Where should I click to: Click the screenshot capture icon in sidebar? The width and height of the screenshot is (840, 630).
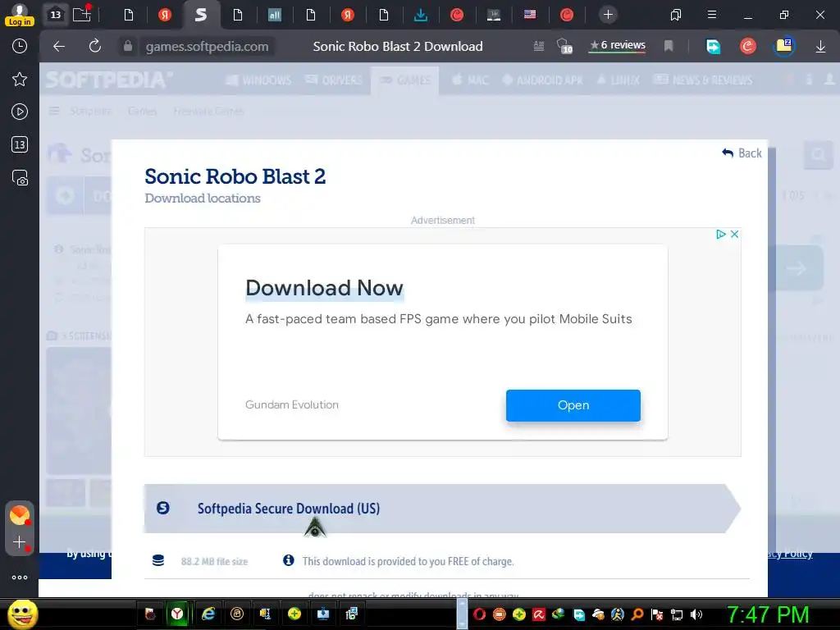(20, 177)
